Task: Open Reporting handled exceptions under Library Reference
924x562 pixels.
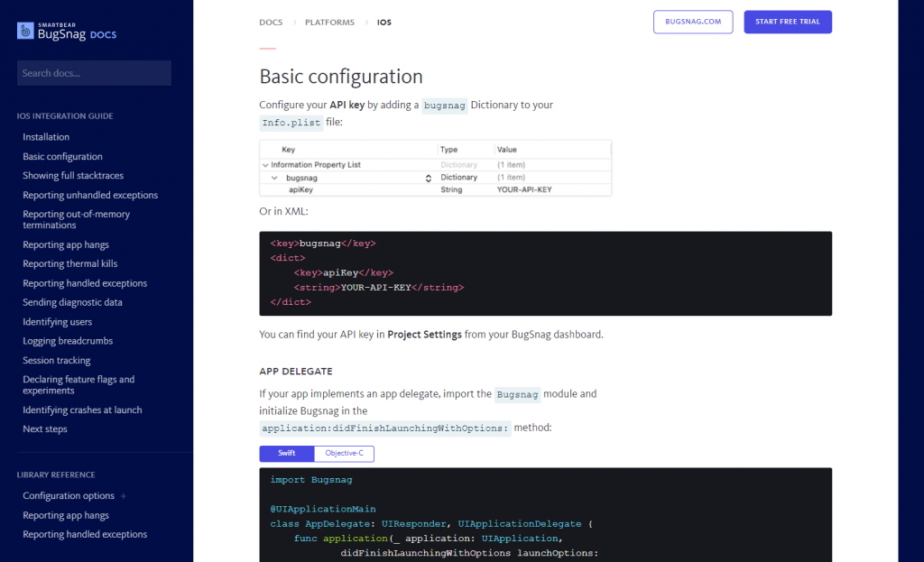Action: coord(85,534)
